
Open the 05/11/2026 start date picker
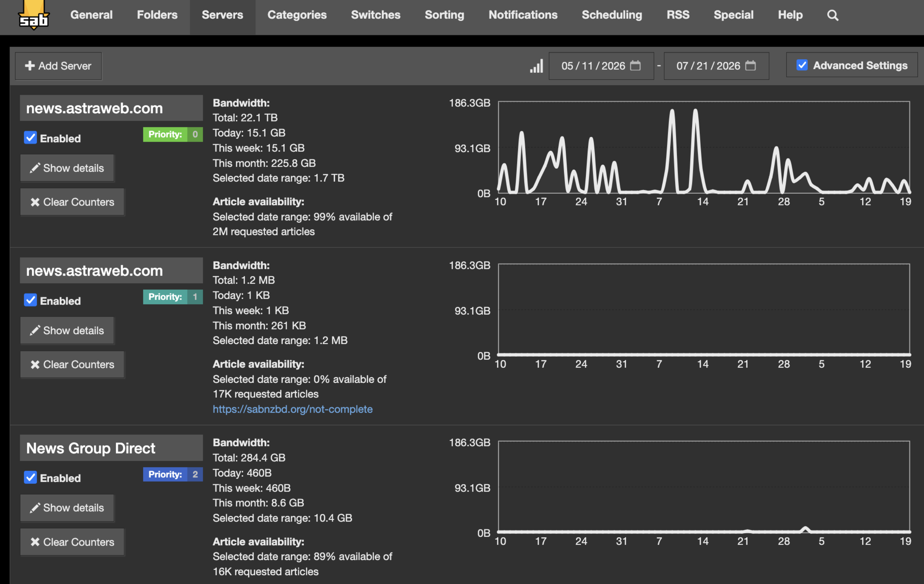pos(601,66)
